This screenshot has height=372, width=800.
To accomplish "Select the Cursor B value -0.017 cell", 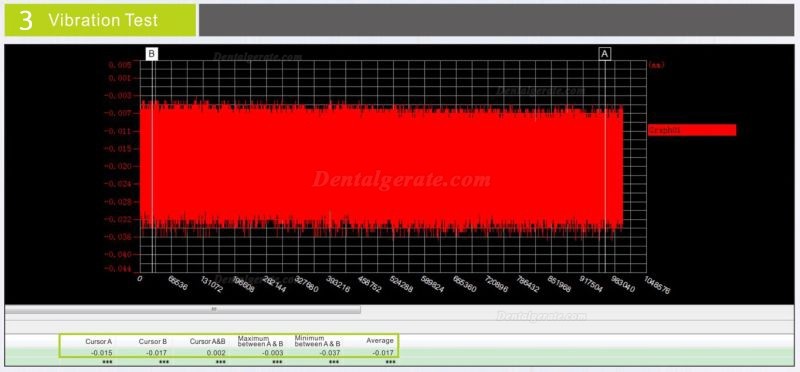I will 157,353.
